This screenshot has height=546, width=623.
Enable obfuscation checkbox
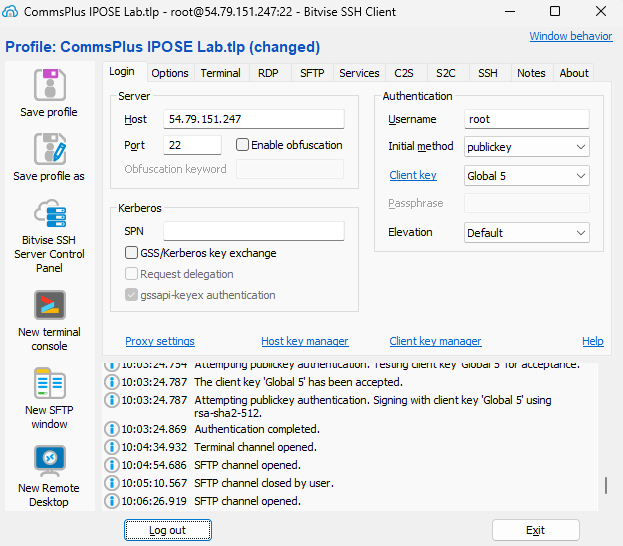click(x=242, y=145)
